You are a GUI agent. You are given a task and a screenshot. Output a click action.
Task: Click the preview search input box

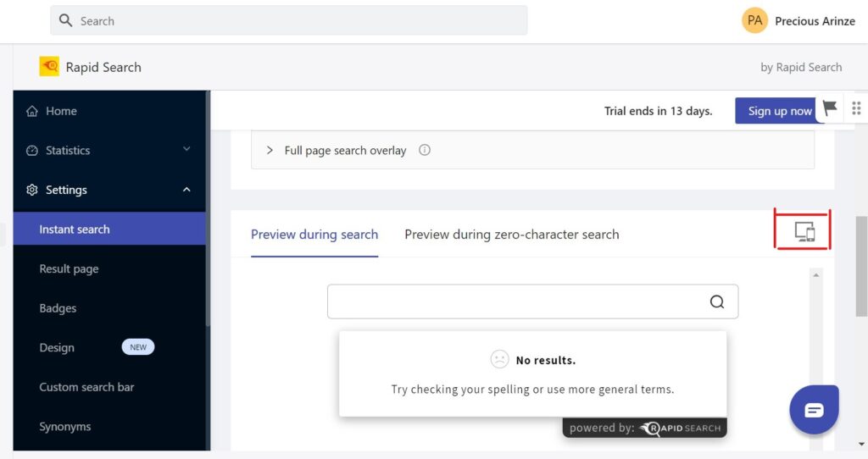coord(532,301)
